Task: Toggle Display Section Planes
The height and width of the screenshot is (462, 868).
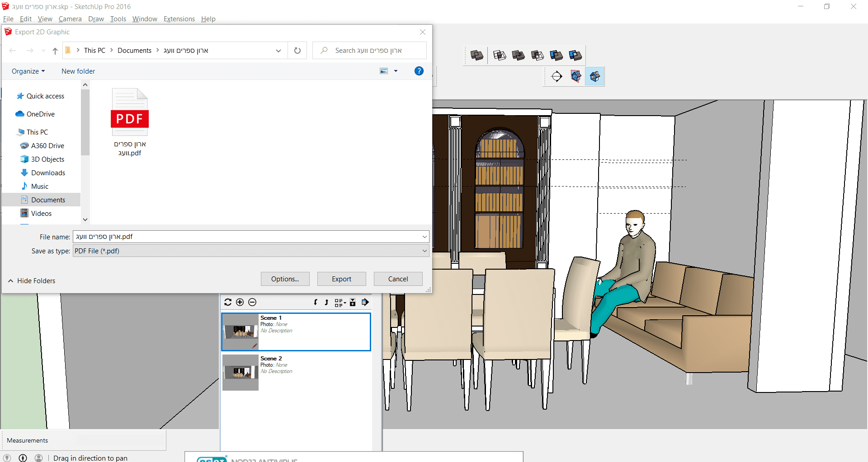Action: pyautogui.click(x=576, y=76)
